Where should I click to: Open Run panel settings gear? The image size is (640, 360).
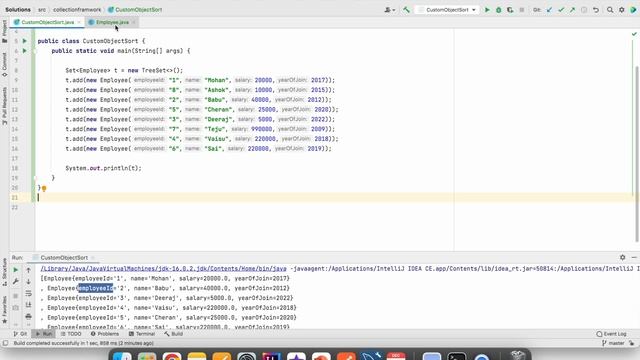click(x=622, y=257)
